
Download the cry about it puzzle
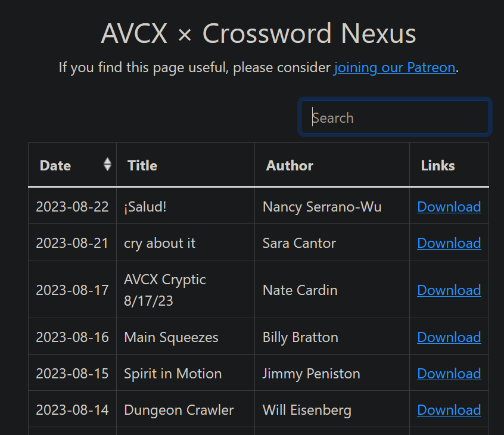[x=449, y=243]
